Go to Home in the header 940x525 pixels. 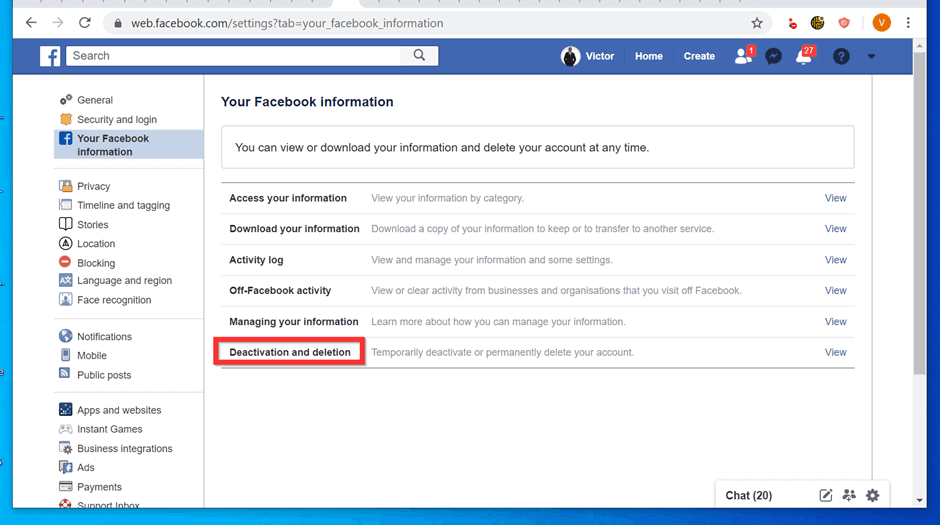(649, 56)
